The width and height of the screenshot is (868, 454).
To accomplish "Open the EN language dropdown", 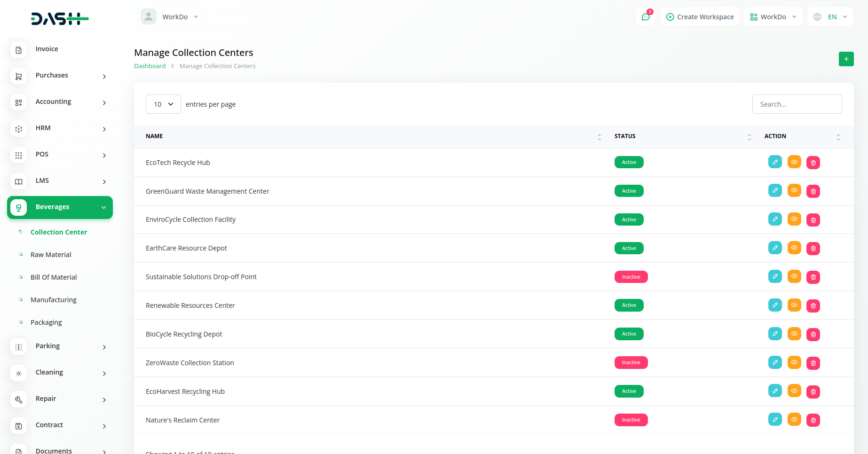I will [x=830, y=17].
